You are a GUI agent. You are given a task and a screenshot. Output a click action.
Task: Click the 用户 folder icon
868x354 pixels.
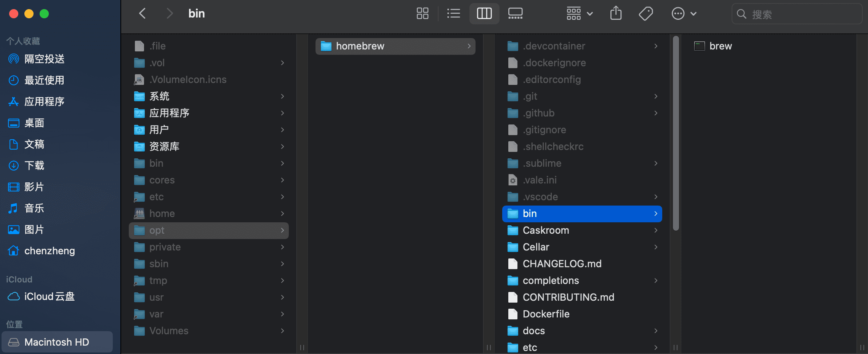[139, 130]
